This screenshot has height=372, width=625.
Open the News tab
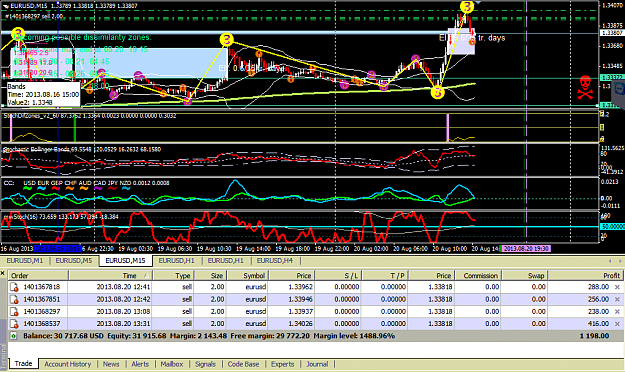111,364
